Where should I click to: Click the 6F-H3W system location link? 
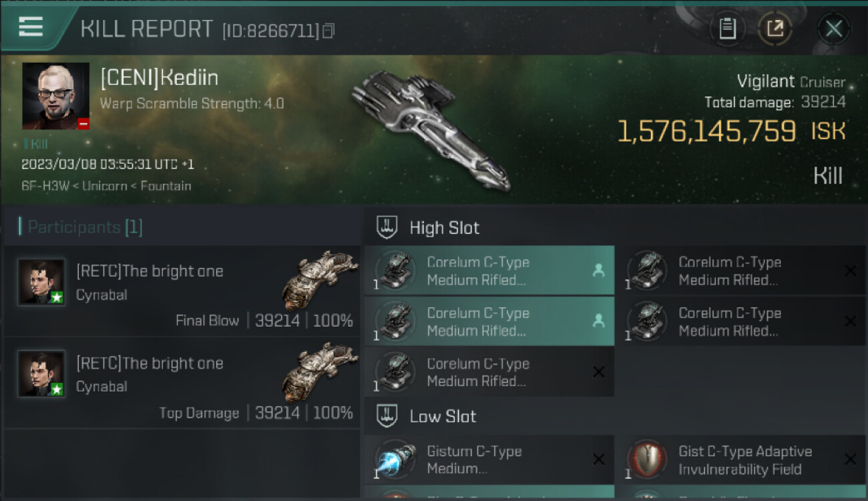(48, 186)
